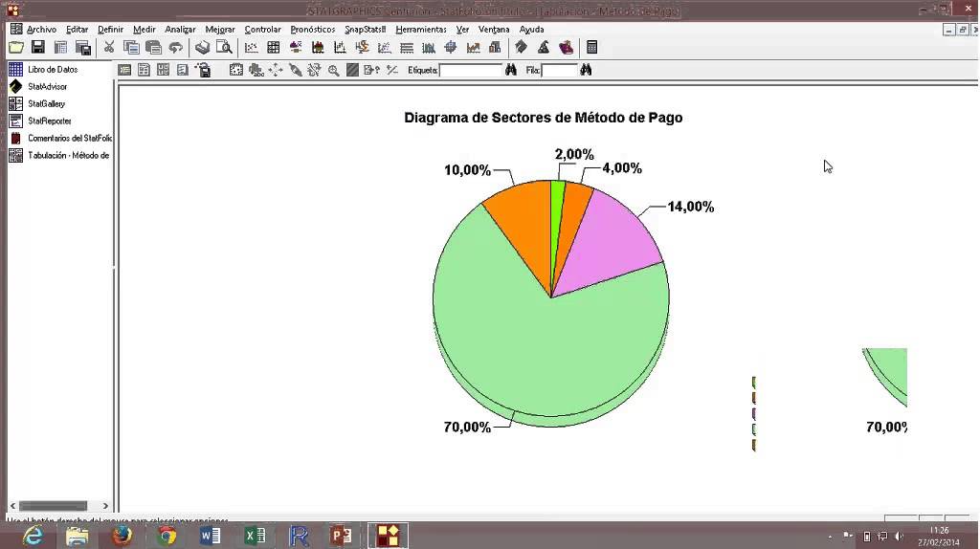
Task: Click the crosshair target chart icon
Action: 450,48
